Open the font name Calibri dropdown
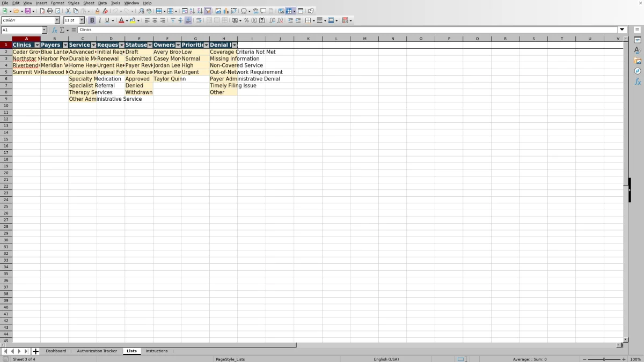 point(57,20)
